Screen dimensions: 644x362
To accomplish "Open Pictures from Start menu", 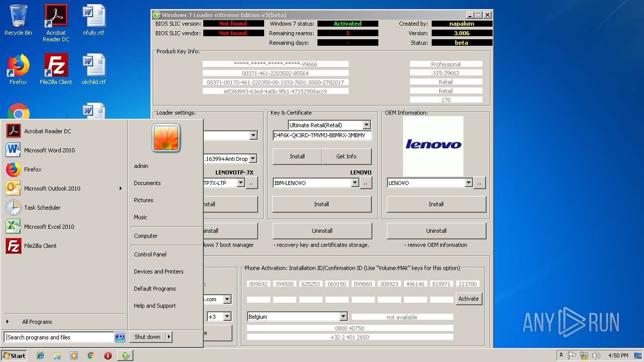I will 143,200.
